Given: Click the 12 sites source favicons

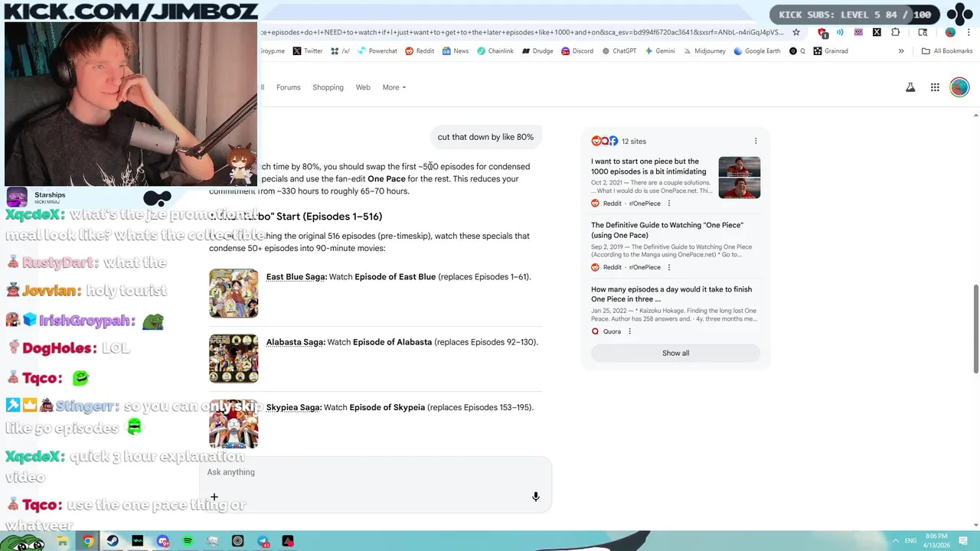Looking at the screenshot, I should tap(604, 141).
